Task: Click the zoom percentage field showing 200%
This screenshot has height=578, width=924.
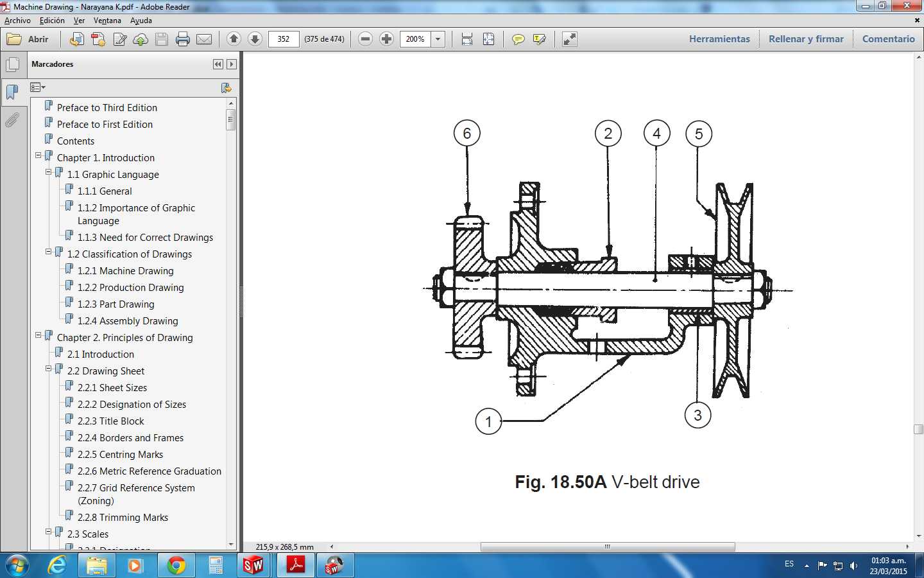Action: pyautogui.click(x=415, y=39)
